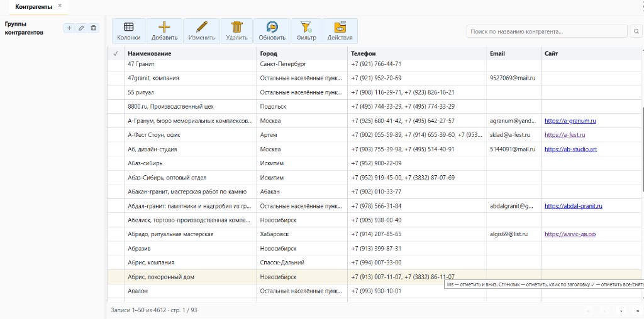The height and width of the screenshot is (319, 644).
Task: Add a new contractor group (plus icon)
Action: click(x=69, y=28)
